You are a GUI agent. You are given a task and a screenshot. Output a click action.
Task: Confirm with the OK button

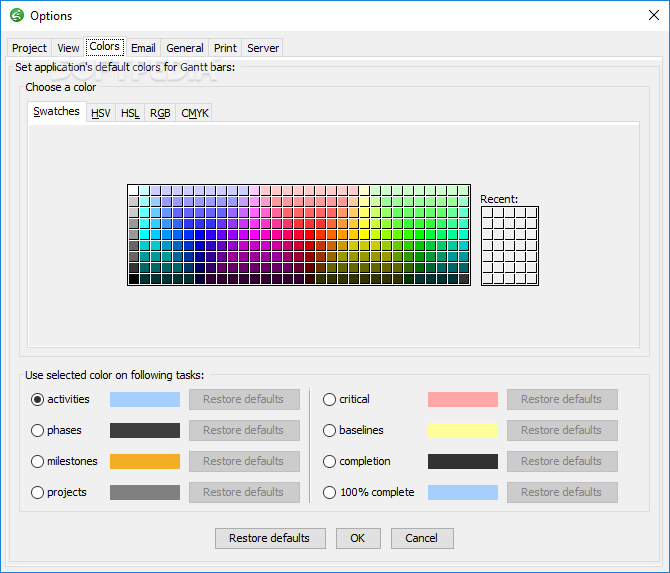coord(358,538)
